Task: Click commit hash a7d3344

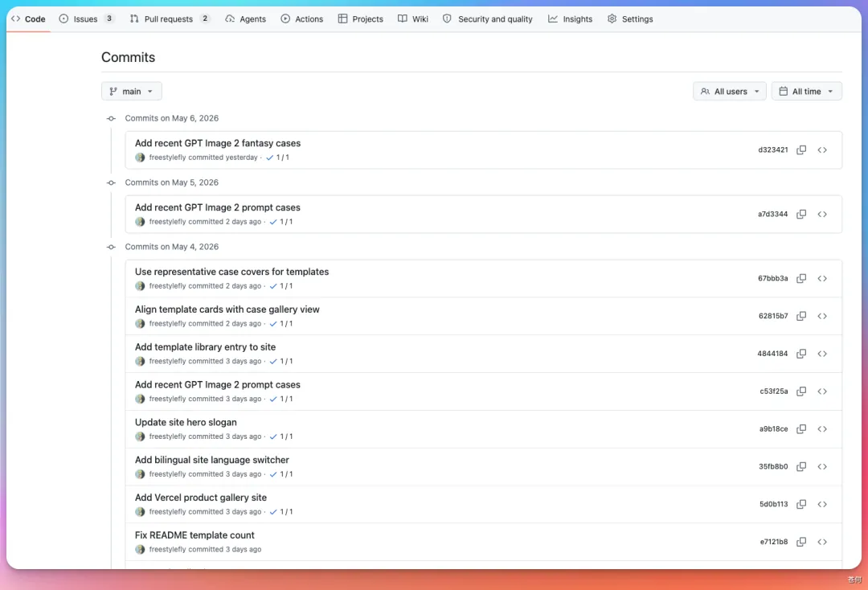Action: click(x=773, y=214)
